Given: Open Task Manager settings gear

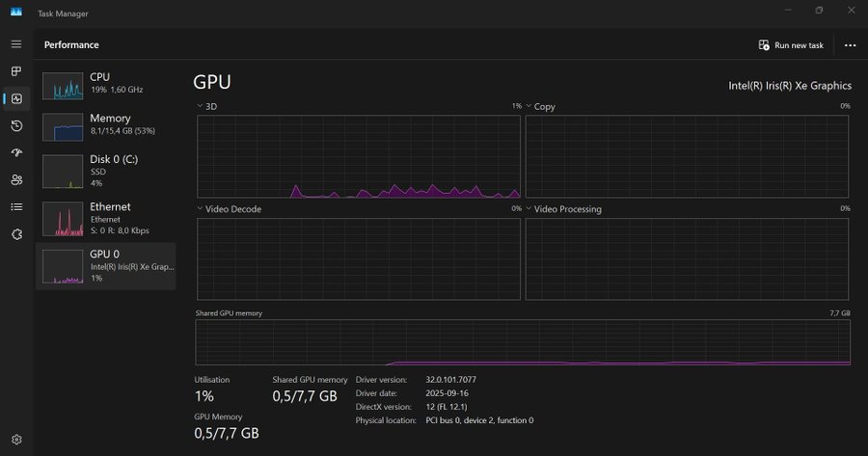Looking at the screenshot, I should (16, 439).
